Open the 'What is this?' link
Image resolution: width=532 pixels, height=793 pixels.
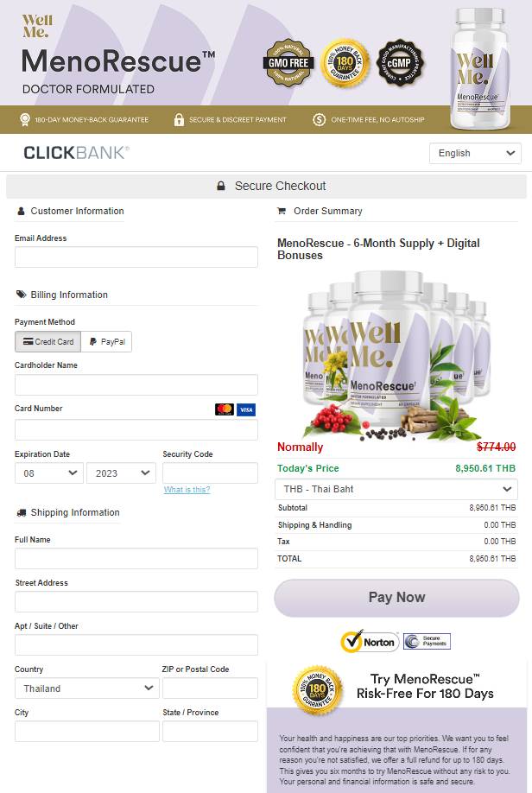187,490
